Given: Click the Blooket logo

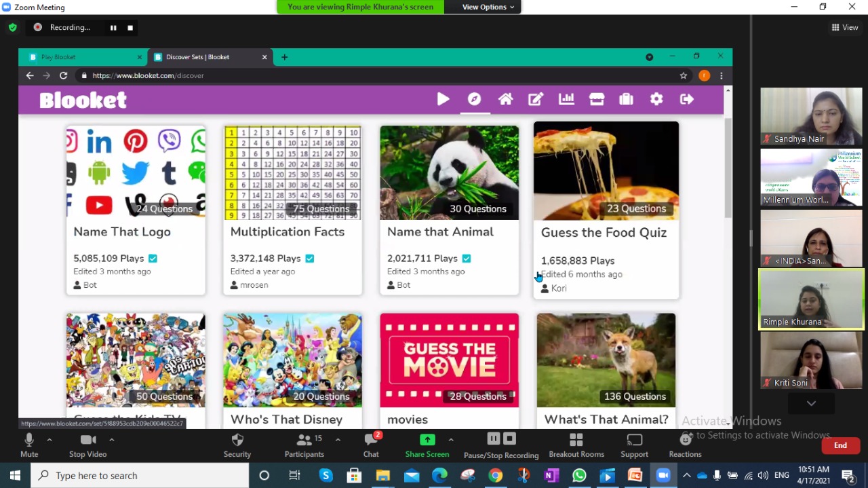Looking at the screenshot, I should tap(83, 100).
